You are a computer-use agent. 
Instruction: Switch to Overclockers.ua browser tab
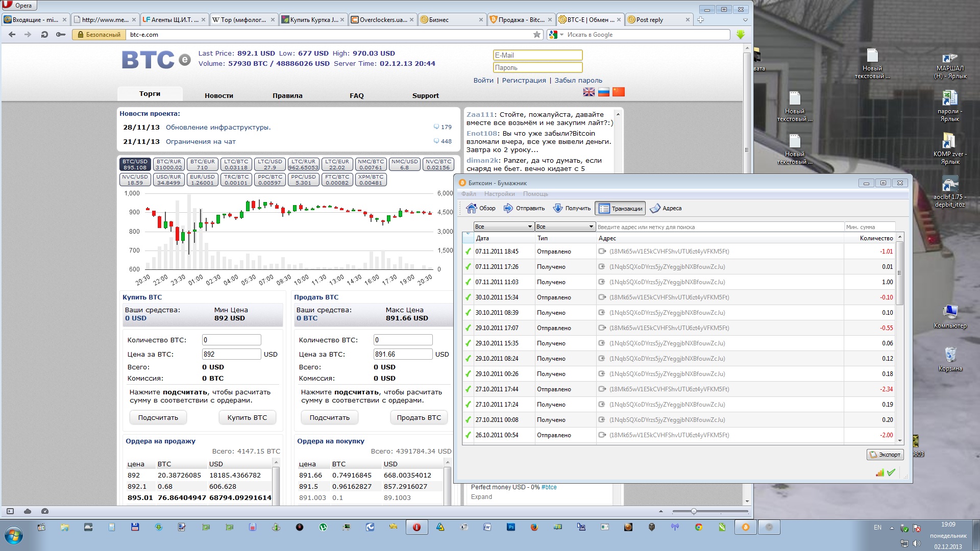tap(382, 20)
